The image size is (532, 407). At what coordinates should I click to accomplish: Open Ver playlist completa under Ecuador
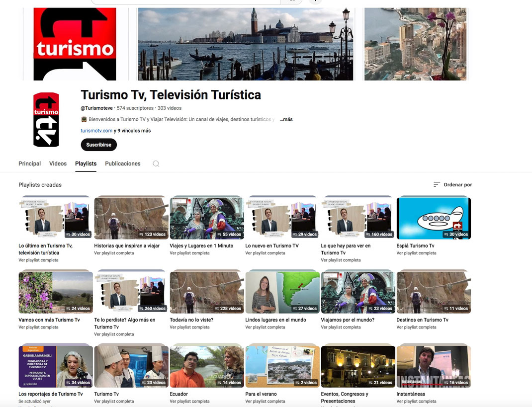[x=189, y=401]
